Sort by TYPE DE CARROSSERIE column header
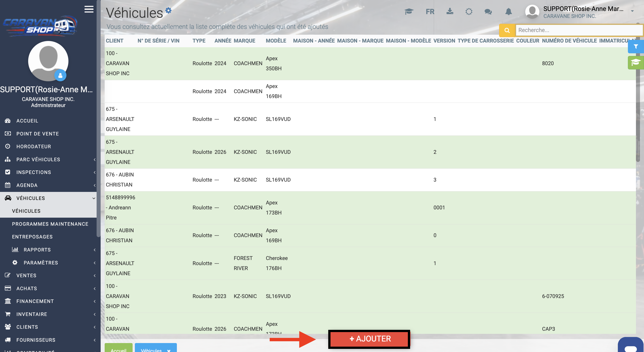 click(x=486, y=41)
